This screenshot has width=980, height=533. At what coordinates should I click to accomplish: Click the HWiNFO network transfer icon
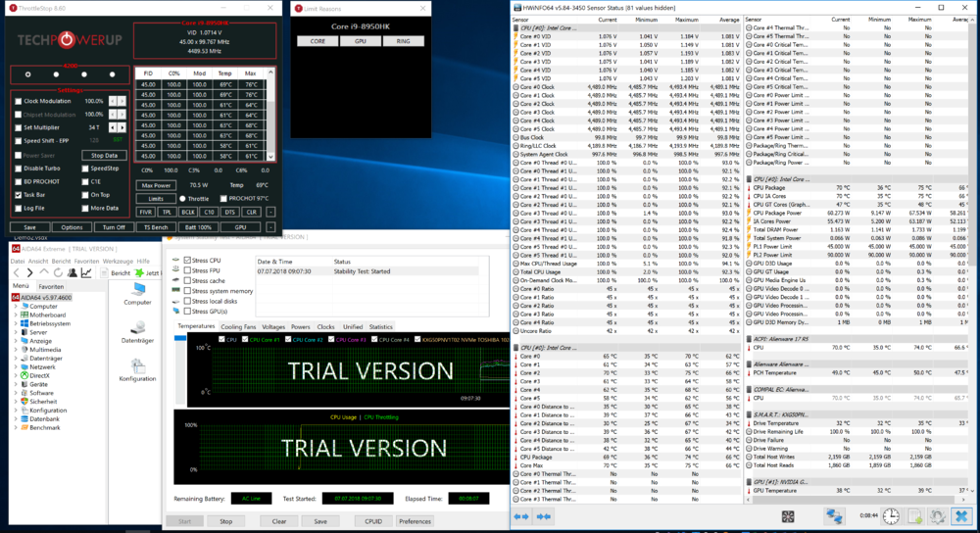coord(834,515)
